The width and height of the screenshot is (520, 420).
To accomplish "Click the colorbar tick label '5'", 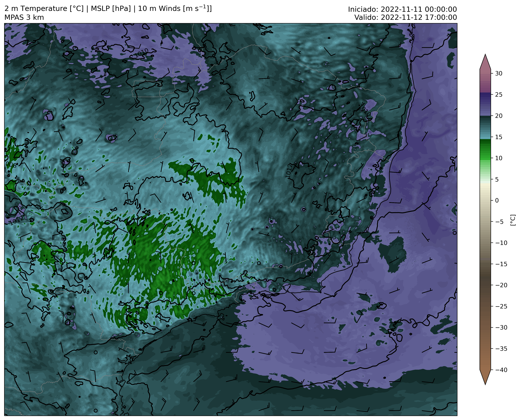I will click(497, 180).
